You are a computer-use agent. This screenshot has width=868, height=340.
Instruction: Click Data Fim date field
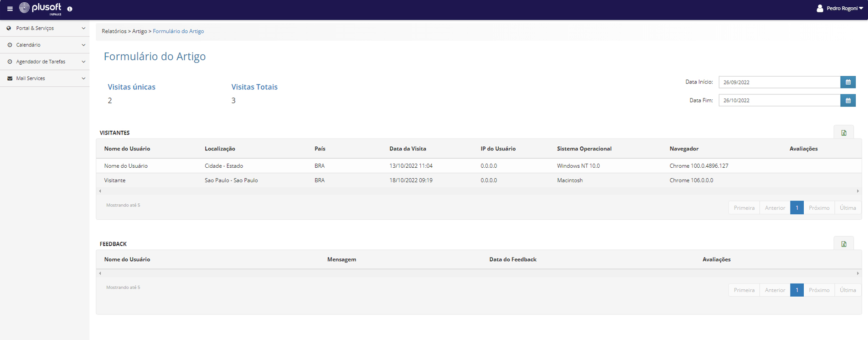tap(780, 100)
